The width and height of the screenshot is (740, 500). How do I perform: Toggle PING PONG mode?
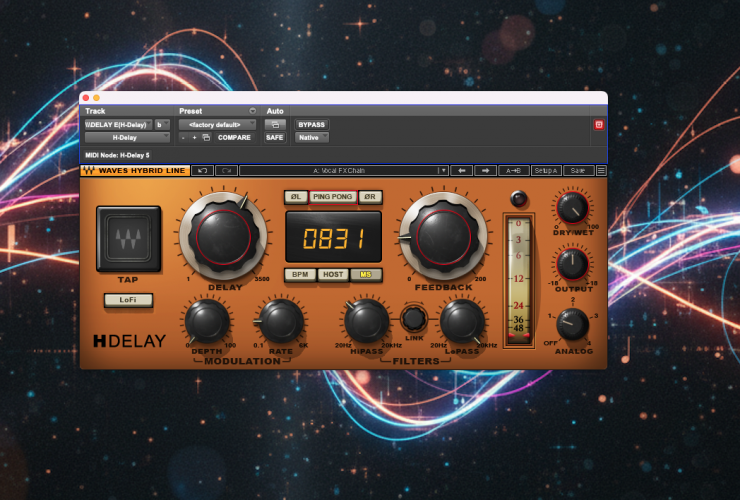333,197
